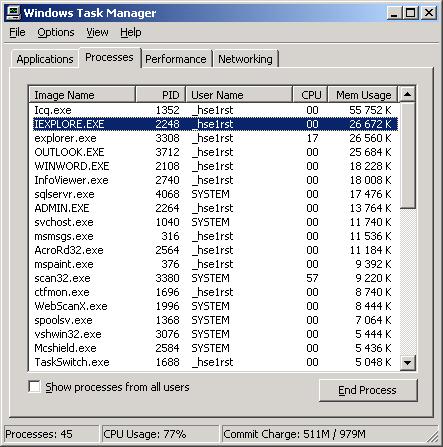The width and height of the screenshot is (443, 447).
Task: Select the InfoViewer.exe process row
Action: point(215,180)
